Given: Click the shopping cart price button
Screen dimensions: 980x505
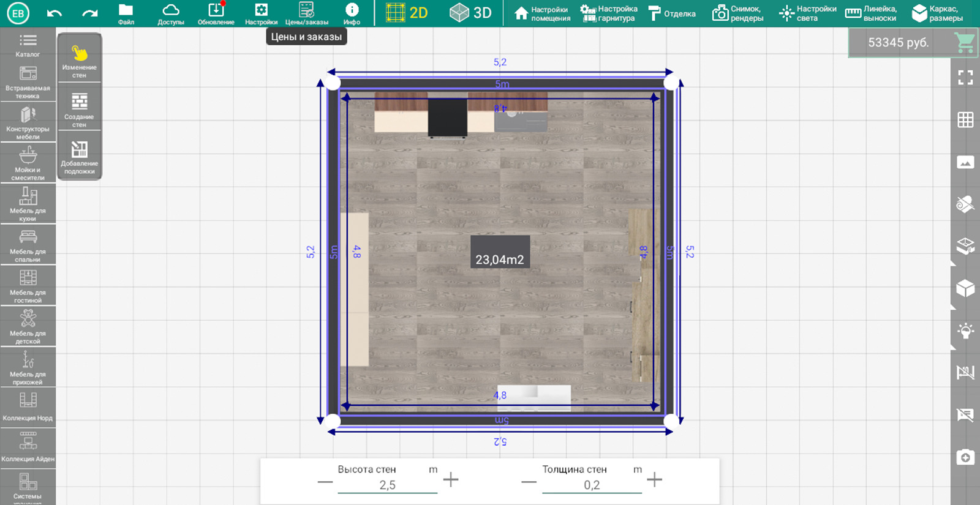Looking at the screenshot, I should pos(899,43).
